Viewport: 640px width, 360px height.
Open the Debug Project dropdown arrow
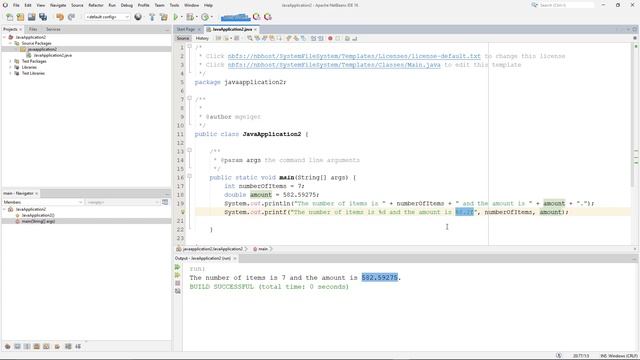coord(196,17)
